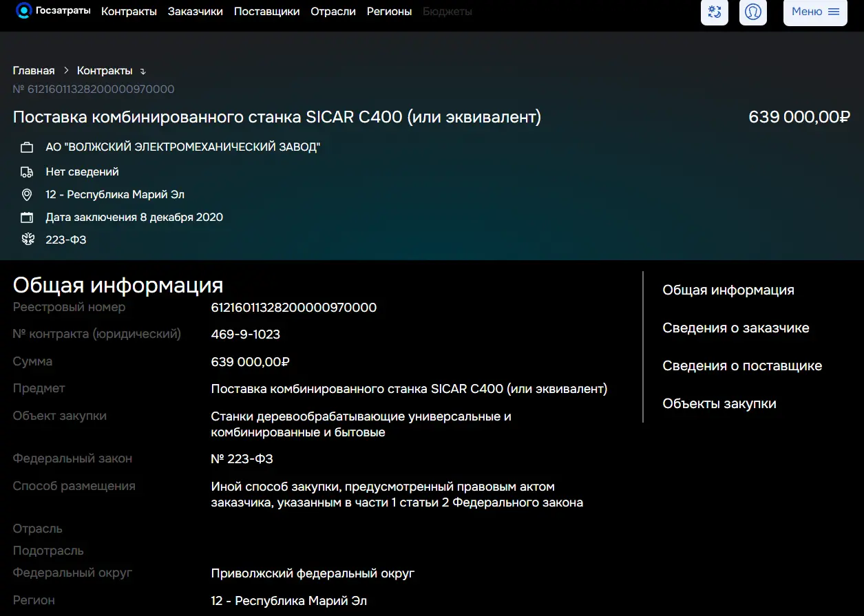Open the Контракты top menu item
Screen dimensions: 864x616
pyautogui.click(x=129, y=11)
